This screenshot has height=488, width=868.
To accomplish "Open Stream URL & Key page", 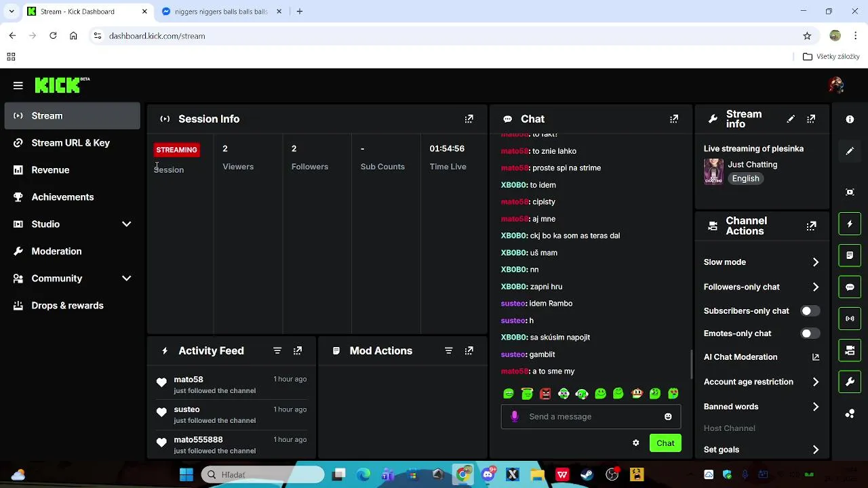I will tap(72, 143).
